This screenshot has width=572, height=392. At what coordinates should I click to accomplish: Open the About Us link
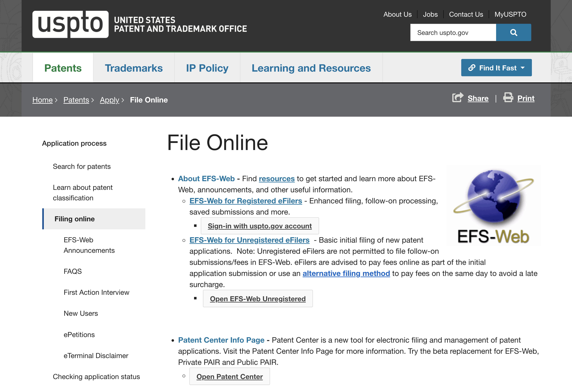[x=397, y=14]
